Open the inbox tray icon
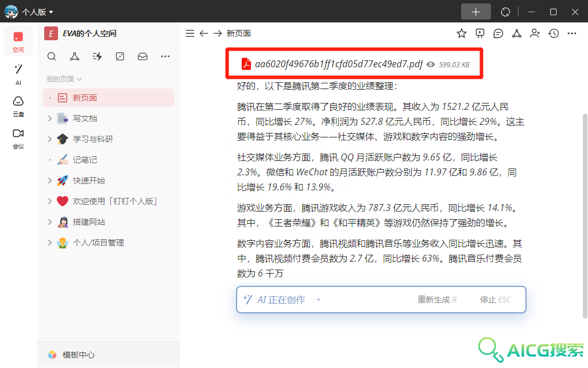 pos(142,57)
